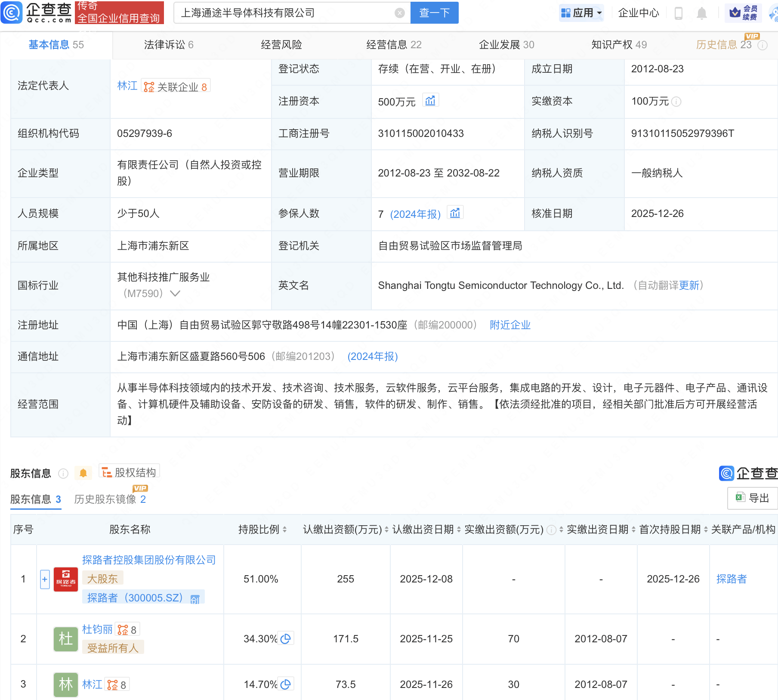Viewport: 778px width, 700px height.
Task: Switch to the 法律诉讼 tab
Action: [168, 45]
